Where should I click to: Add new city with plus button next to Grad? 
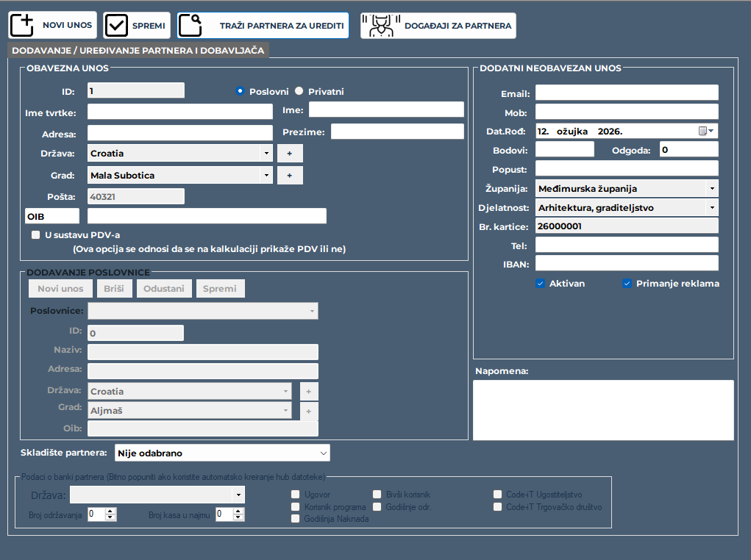[289, 176]
